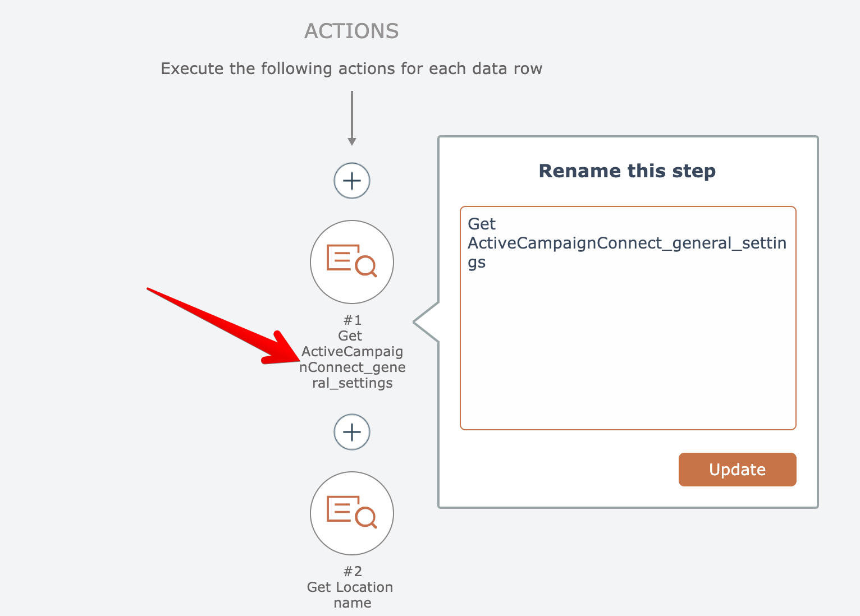The width and height of the screenshot is (860, 616).
Task: Click the plus button between steps #1 and #2
Action: tap(352, 432)
